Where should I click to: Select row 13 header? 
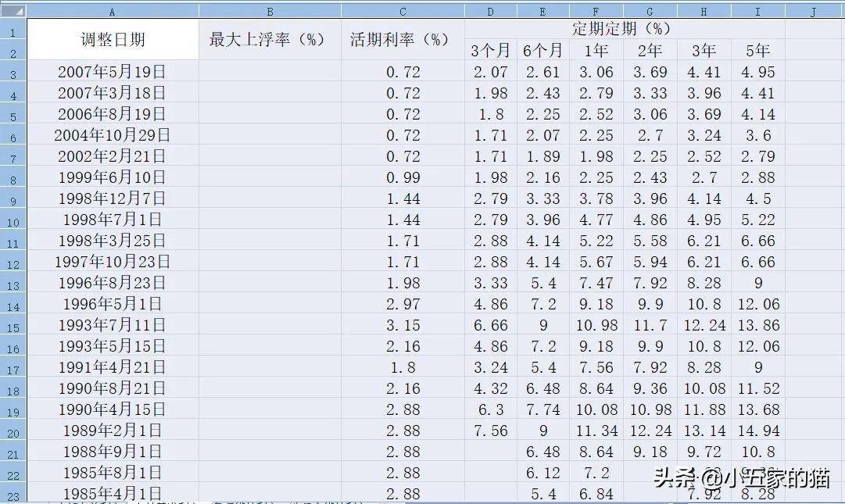coord(13,282)
